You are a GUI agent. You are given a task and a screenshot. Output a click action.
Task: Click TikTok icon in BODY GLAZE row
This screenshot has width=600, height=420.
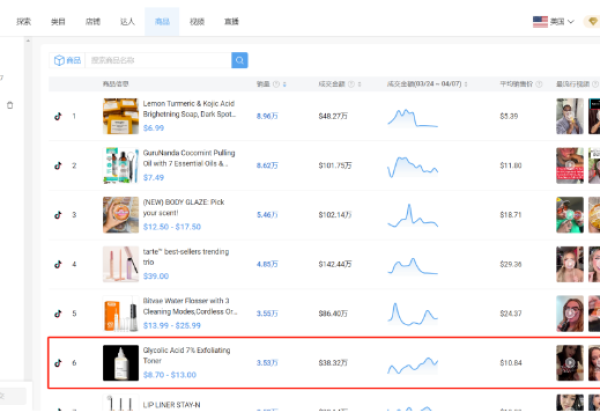[58, 215]
